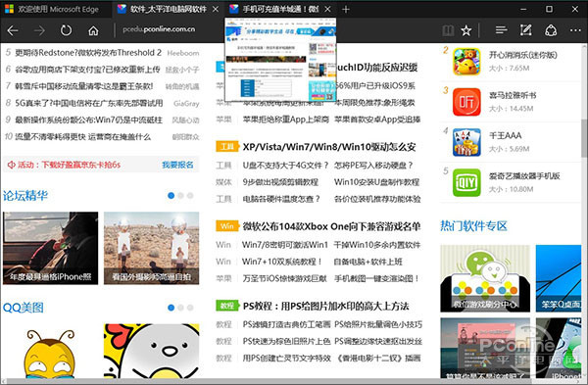This screenshot has height=385, width=588.
Task: Click the forward navigation arrow
Action: click(39, 30)
